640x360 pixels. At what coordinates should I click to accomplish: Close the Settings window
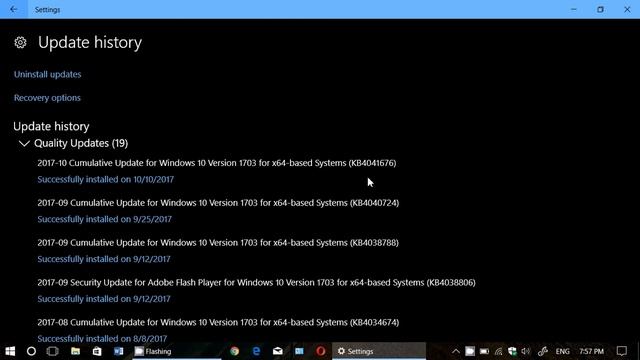click(x=627, y=9)
